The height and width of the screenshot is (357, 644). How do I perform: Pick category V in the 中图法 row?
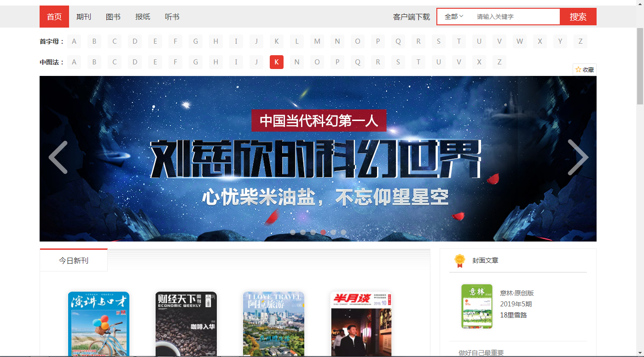(x=459, y=62)
